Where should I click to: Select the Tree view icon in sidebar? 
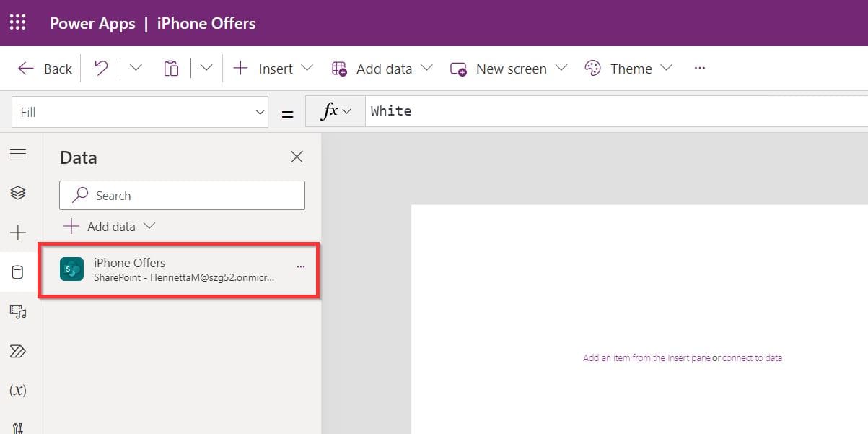(19, 193)
